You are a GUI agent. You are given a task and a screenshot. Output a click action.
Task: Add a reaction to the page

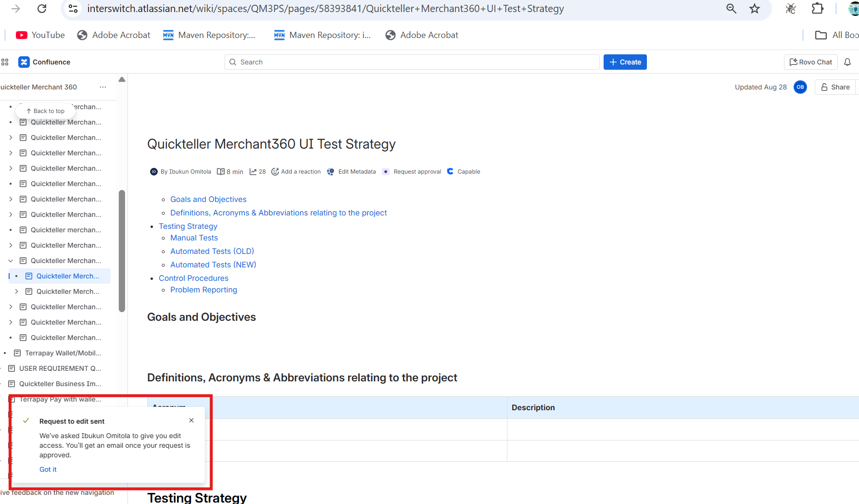coord(296,172)
